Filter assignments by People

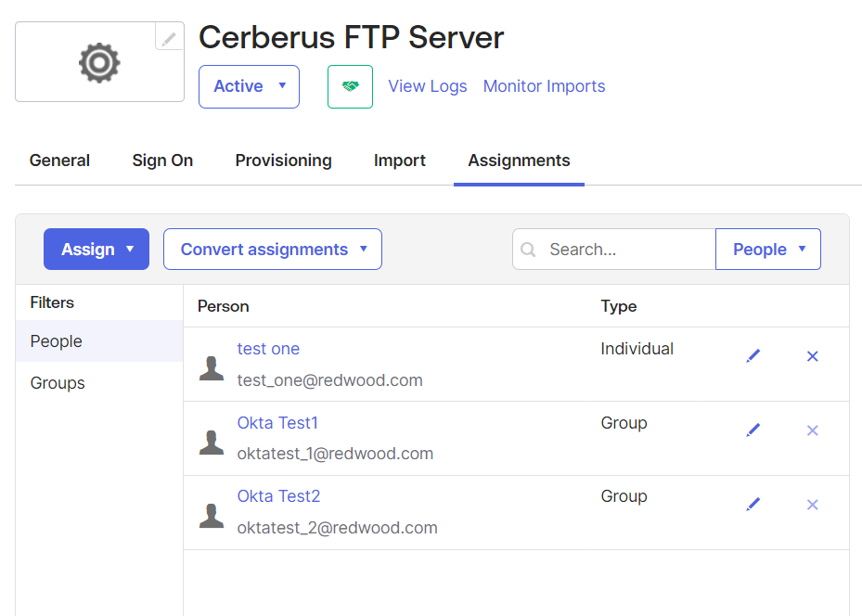(99, 341)
